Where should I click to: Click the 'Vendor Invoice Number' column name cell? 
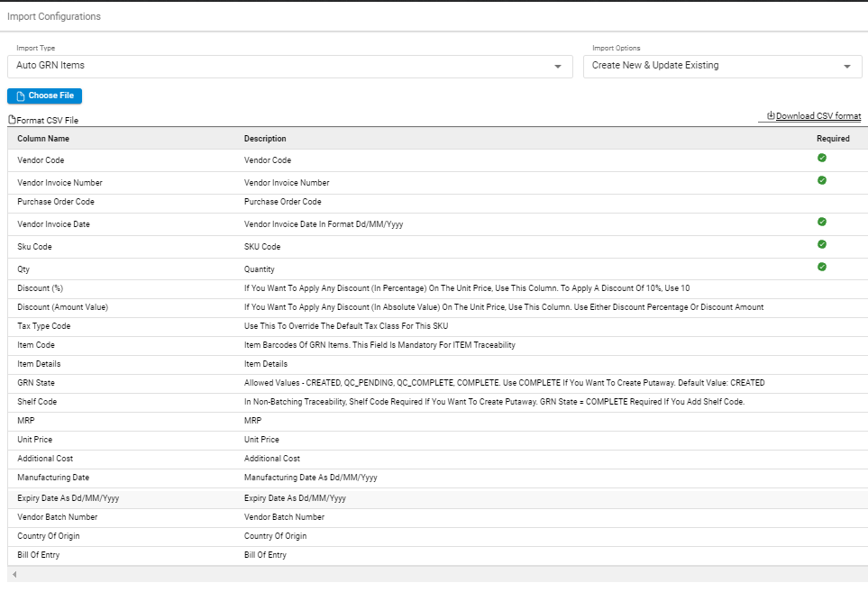(x=59, y=183)
